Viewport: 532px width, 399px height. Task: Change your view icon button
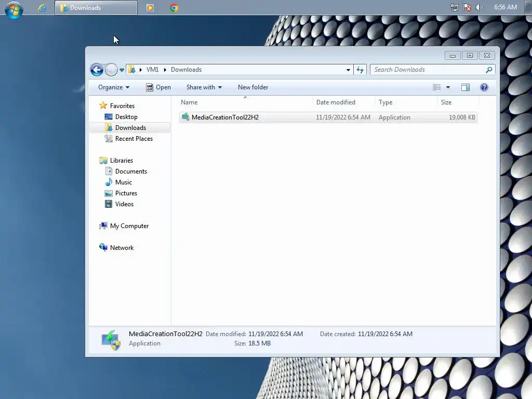pos(436,87)
